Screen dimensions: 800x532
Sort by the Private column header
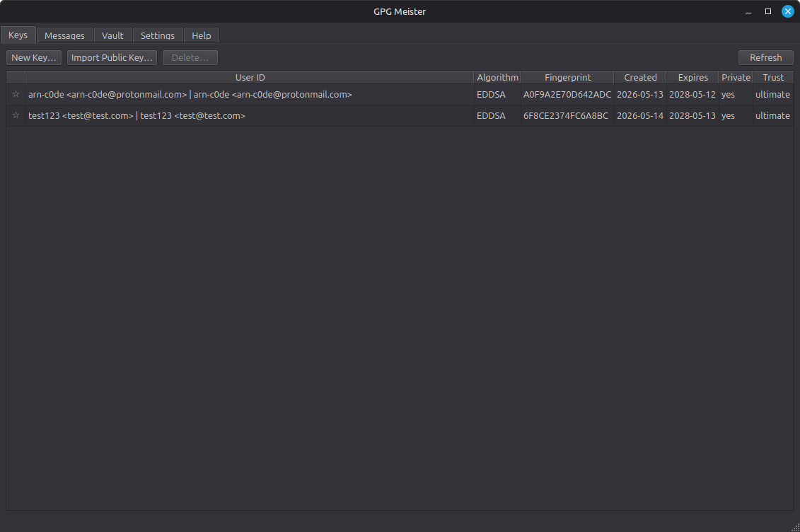(x=736, y=78)
